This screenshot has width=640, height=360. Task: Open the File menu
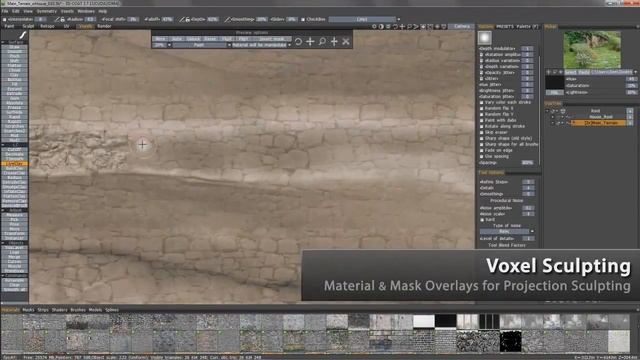tap(5, 11)
